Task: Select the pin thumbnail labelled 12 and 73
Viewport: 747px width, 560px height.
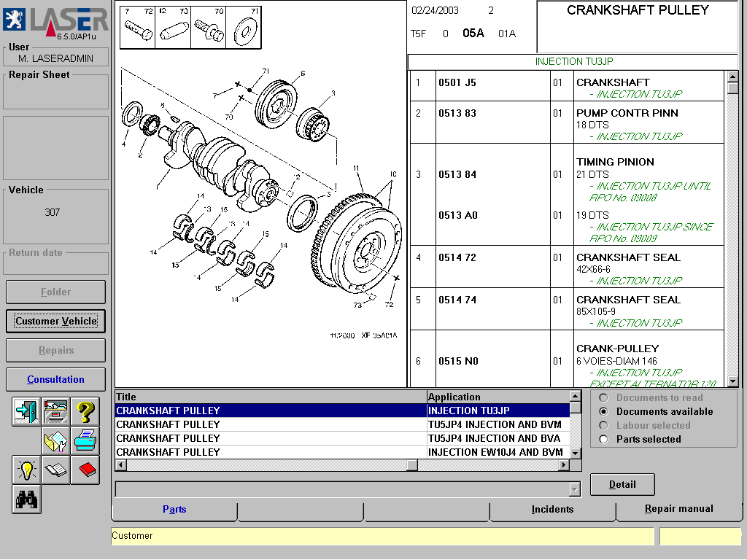Action: (x=173, y=28)
